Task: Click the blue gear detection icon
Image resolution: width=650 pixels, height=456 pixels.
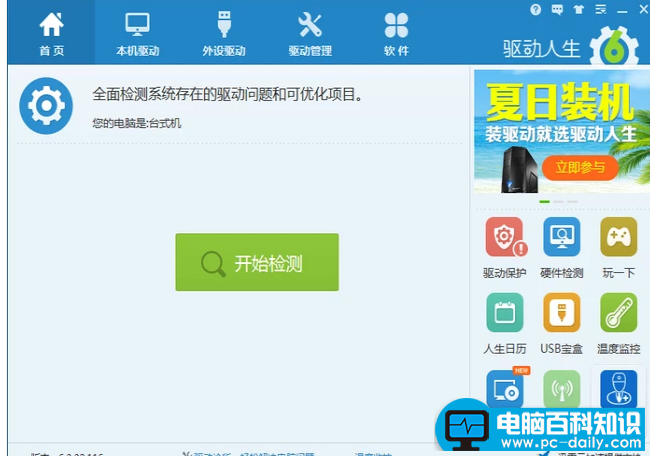Action: coord(46,106)
